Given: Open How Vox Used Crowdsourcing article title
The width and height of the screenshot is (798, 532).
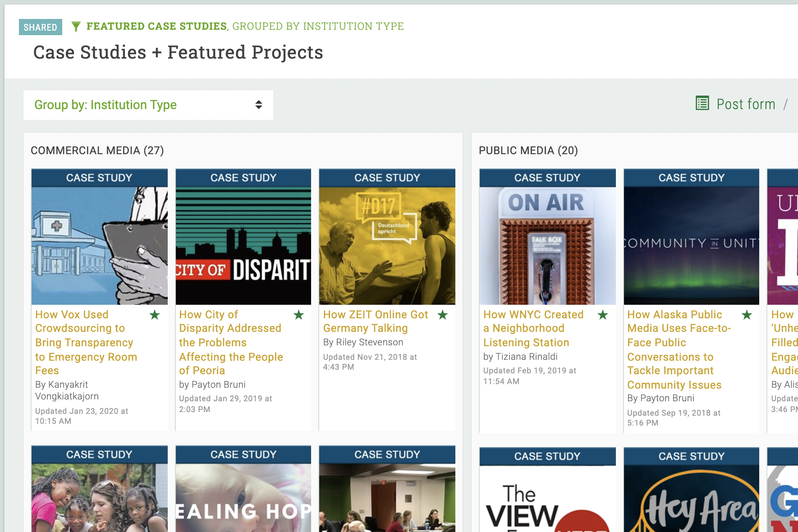Looking at the screenshot, I should pos(86,342).
